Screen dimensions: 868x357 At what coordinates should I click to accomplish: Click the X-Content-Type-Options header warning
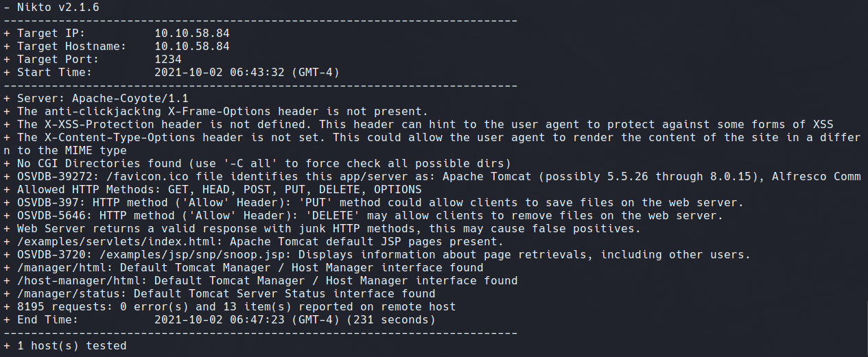point(432,144)
